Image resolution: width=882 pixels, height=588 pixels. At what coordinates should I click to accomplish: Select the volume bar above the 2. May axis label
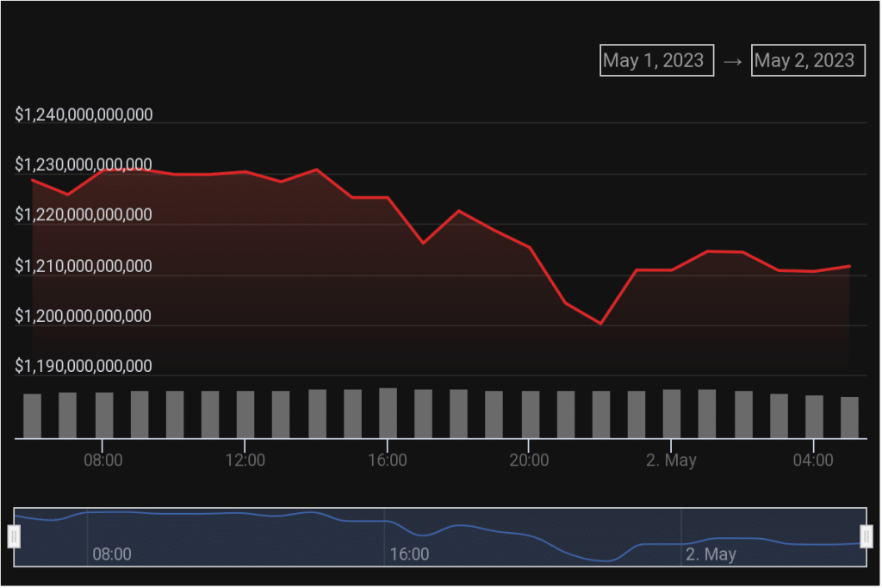[672, 413]
